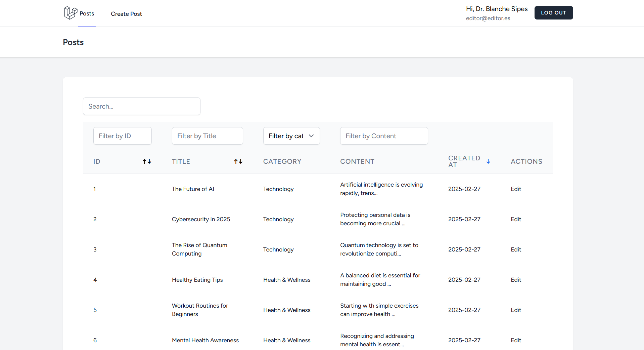Edit the post The Future of AI
The width and height of the screenshot is (644, 350).
(x=516, y=189)
